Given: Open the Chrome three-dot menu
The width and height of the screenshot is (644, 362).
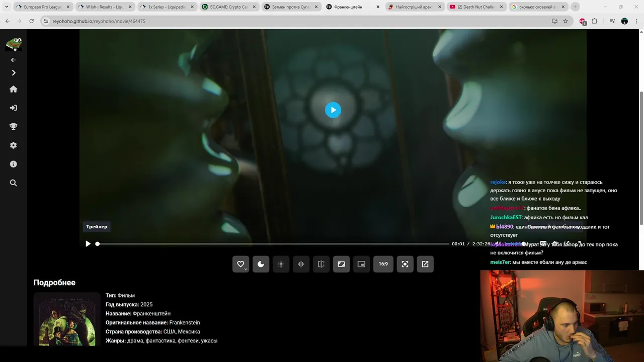Looking at the screenshot, I should (x=636, y=21).
